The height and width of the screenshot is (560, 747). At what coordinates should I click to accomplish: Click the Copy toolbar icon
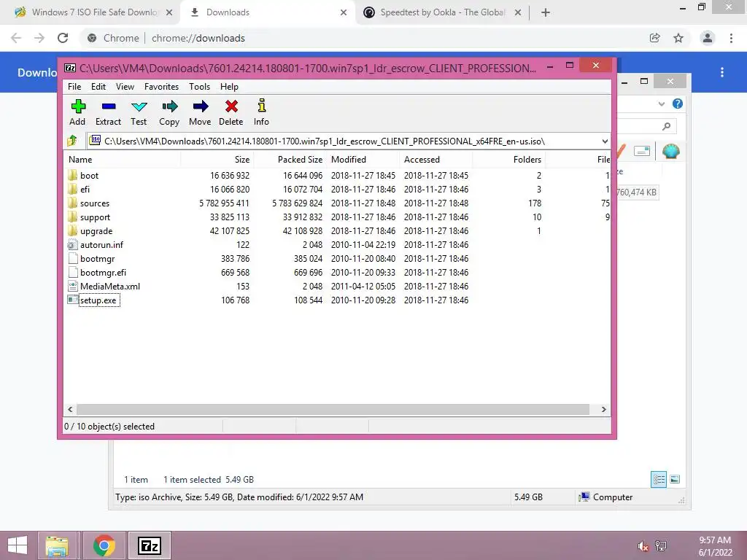[x=169, y=106]
